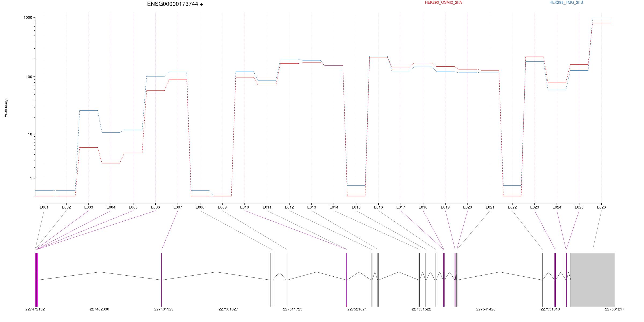This screenshot has width=644, height=322.
Task: Click the red OSMI2 segment above E023
Action: [x=535, y=57]
